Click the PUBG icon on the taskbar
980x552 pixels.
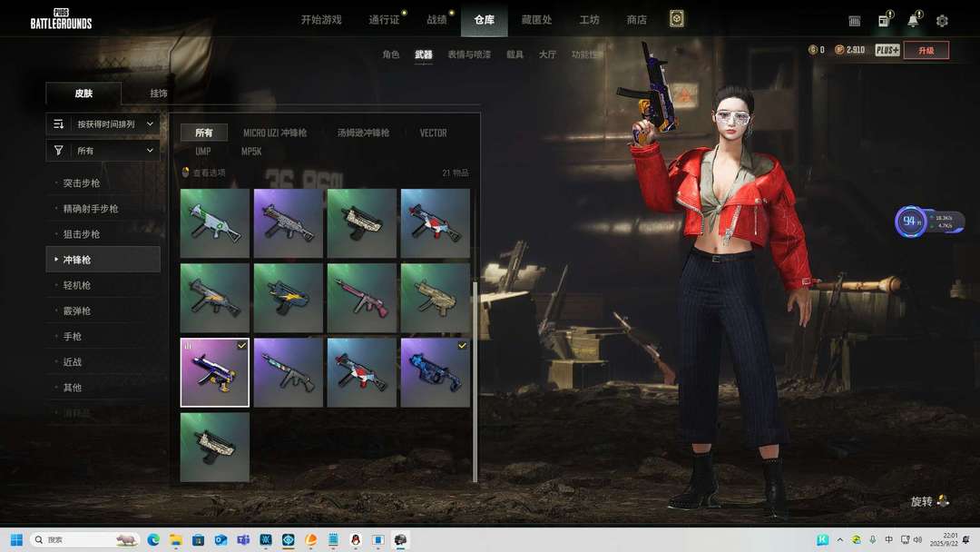[401, 539]
